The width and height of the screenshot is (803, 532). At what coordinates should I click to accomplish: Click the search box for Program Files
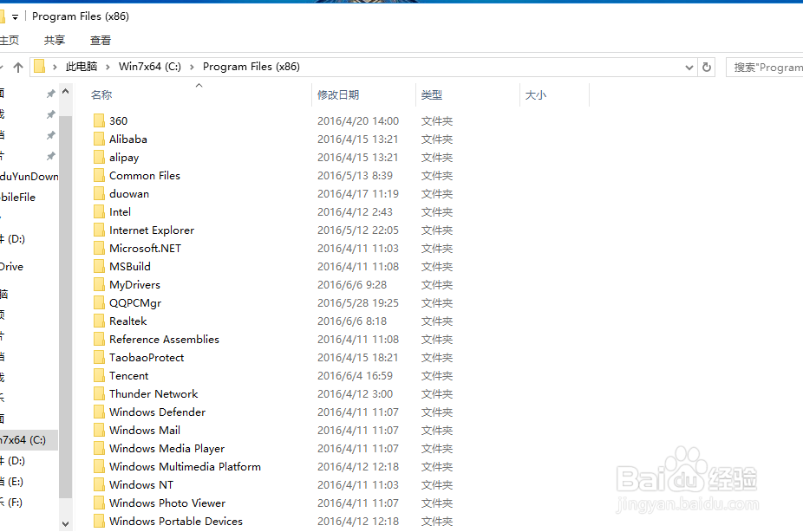(765, 68)
